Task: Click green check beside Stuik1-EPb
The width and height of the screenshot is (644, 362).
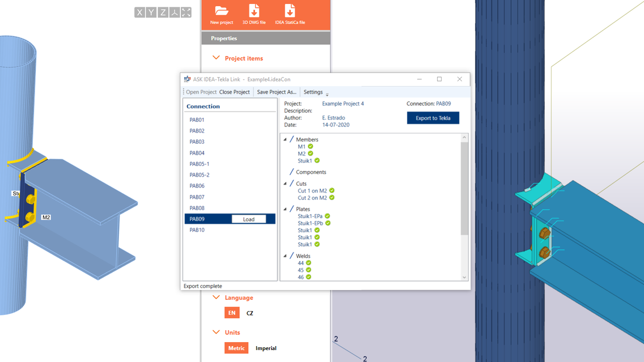Action: tap(328, 223)
